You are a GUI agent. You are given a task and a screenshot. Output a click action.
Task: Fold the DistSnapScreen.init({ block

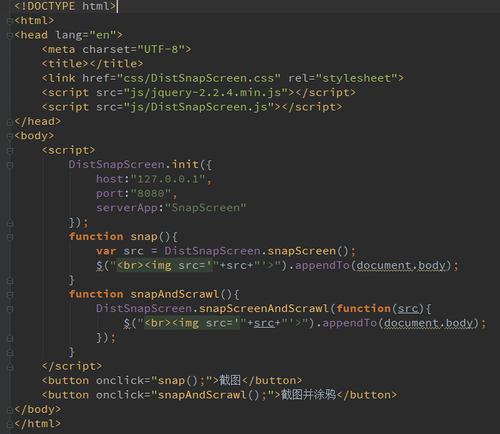click(x=10, y=165)
